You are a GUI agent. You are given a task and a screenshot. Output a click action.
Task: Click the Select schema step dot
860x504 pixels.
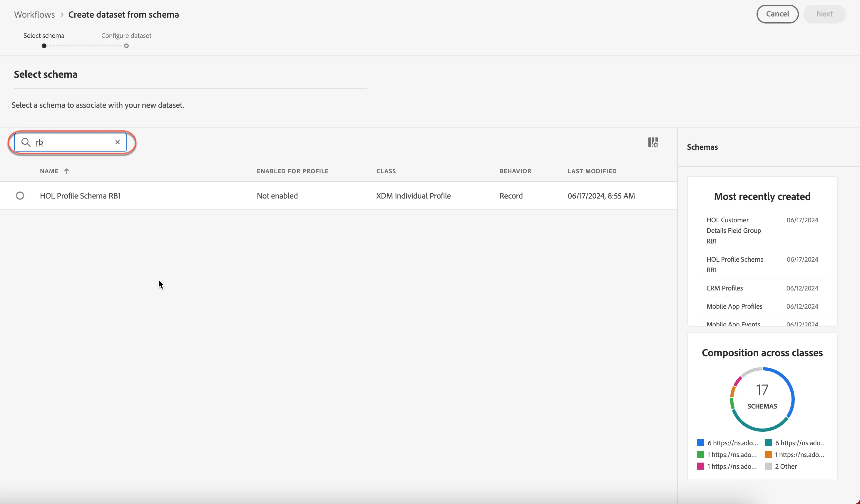coord(44,46)
